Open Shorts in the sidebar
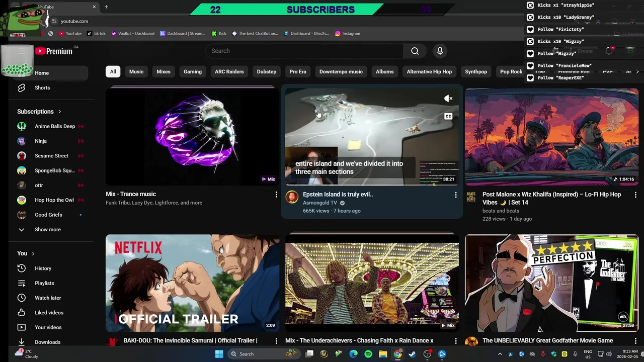This screenshot has width=644, height=362. click(49, 87)
